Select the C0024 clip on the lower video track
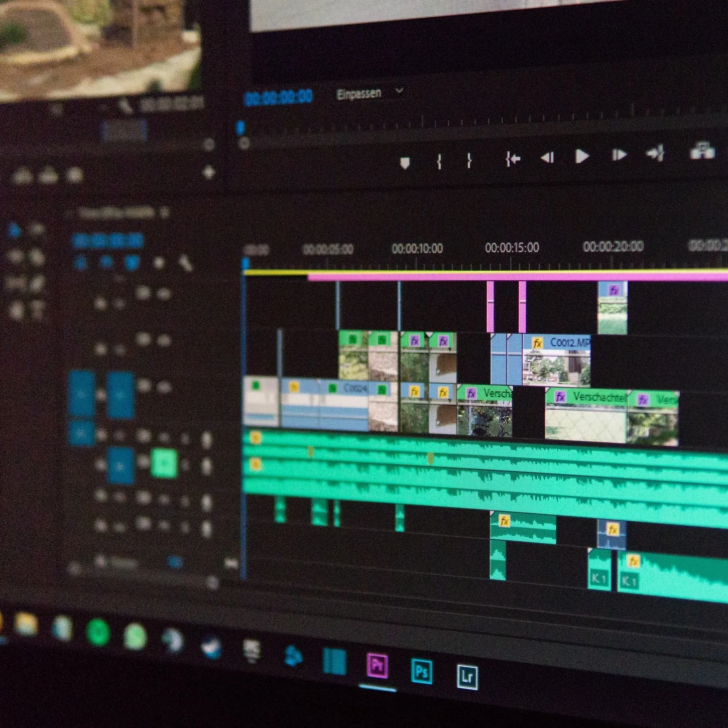 click(345, 405)
